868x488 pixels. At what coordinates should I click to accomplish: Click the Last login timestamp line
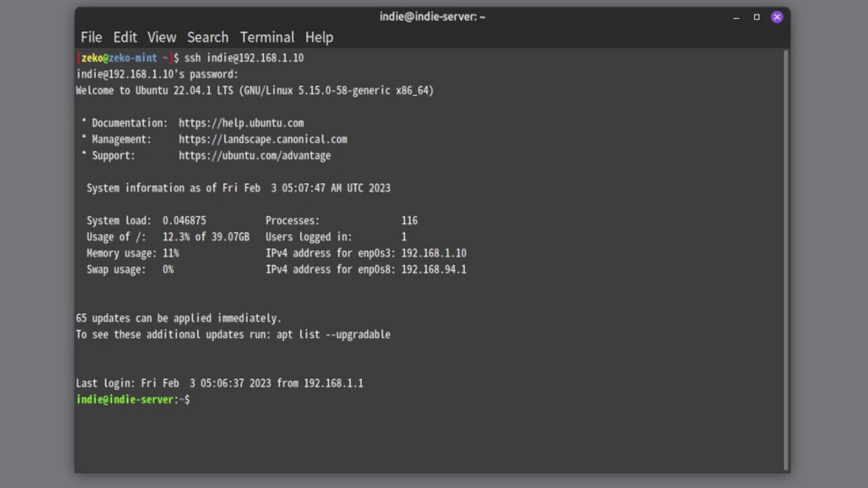pos(219,383)
